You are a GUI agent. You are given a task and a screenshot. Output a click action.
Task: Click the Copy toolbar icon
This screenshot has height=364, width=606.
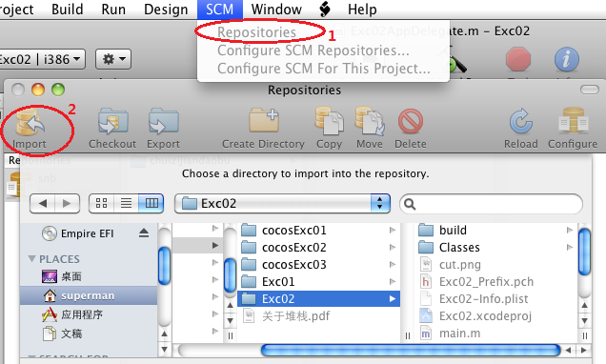(x=330, y=121)
